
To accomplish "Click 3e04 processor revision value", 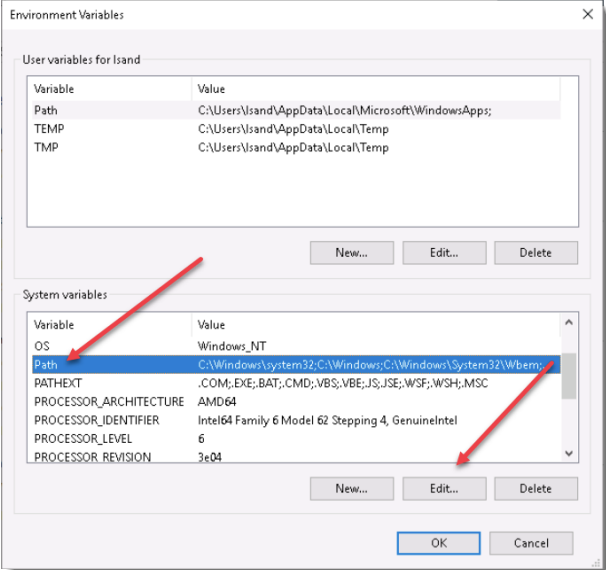I will point(209,457).
